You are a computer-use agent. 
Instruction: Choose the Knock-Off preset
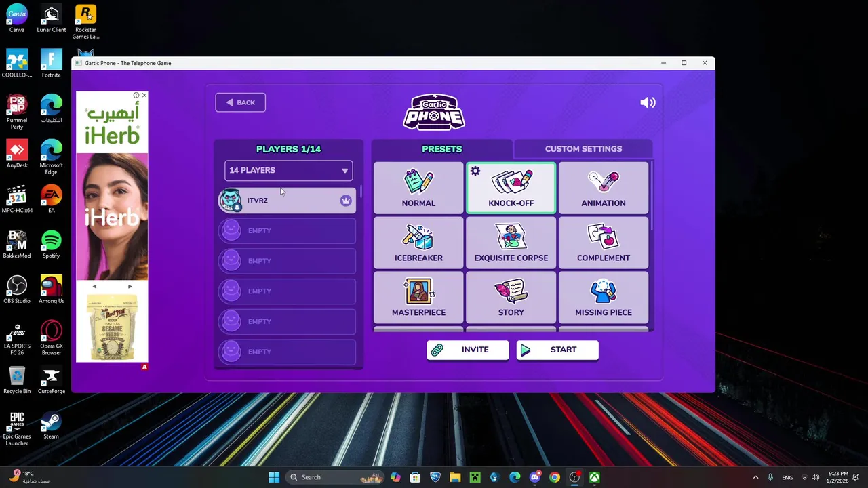[511, 188]
